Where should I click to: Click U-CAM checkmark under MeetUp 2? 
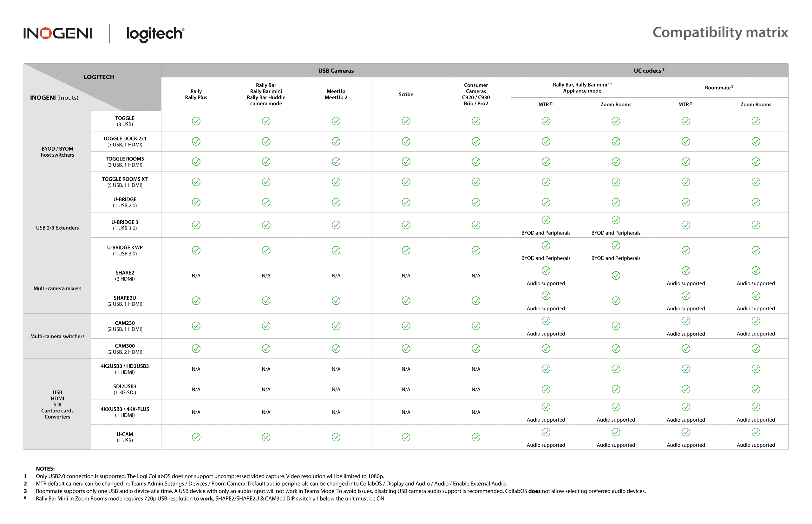pos(336,437)
